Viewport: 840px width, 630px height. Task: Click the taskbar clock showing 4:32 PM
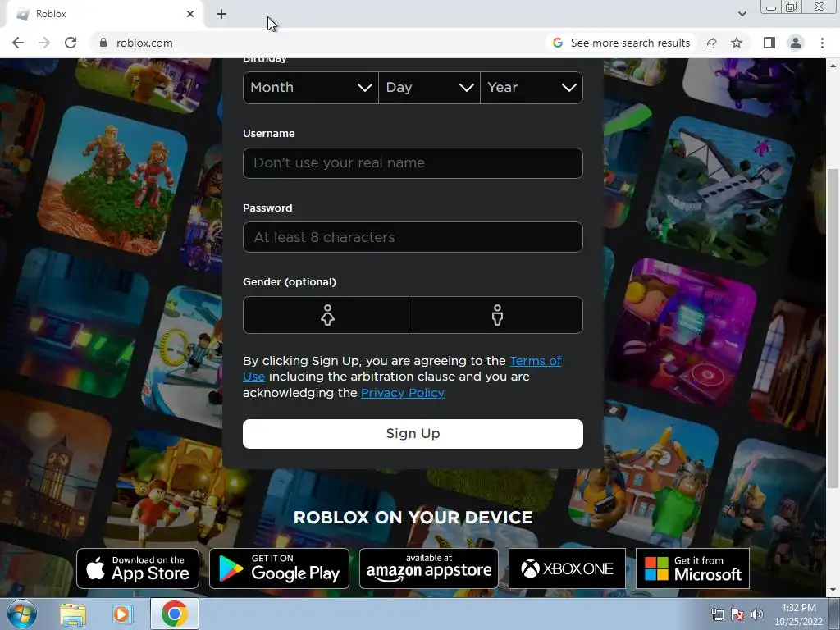[x=798, y=614]
